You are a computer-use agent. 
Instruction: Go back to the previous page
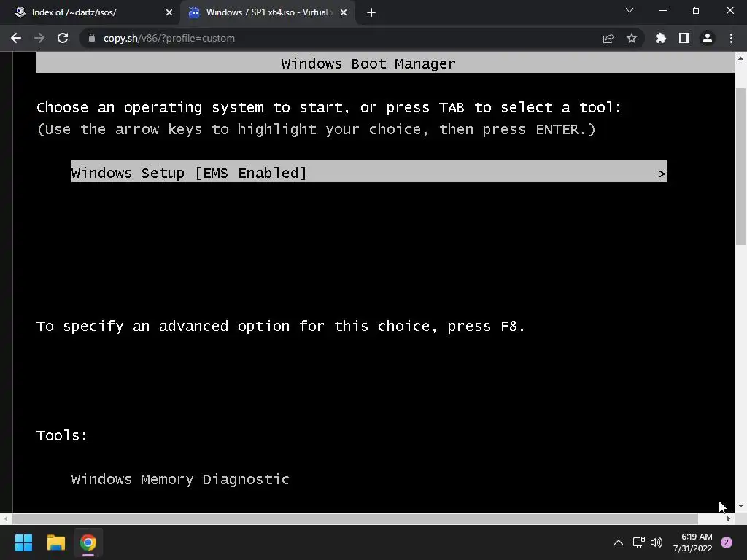(x=16, y=38)
